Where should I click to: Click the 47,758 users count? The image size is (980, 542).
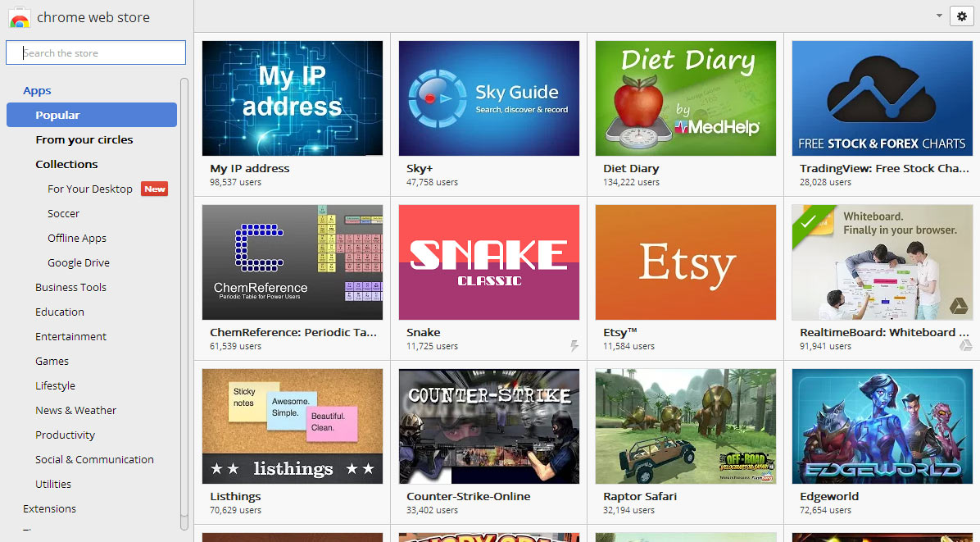point(432,183)
